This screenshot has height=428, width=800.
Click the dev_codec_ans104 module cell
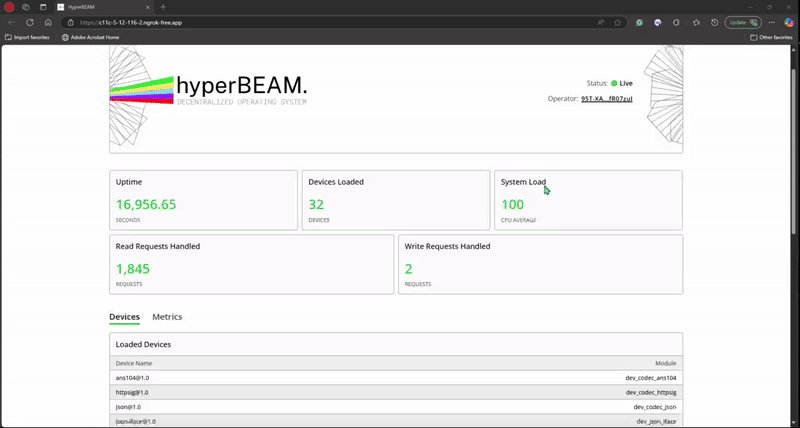tap(651, 378)
